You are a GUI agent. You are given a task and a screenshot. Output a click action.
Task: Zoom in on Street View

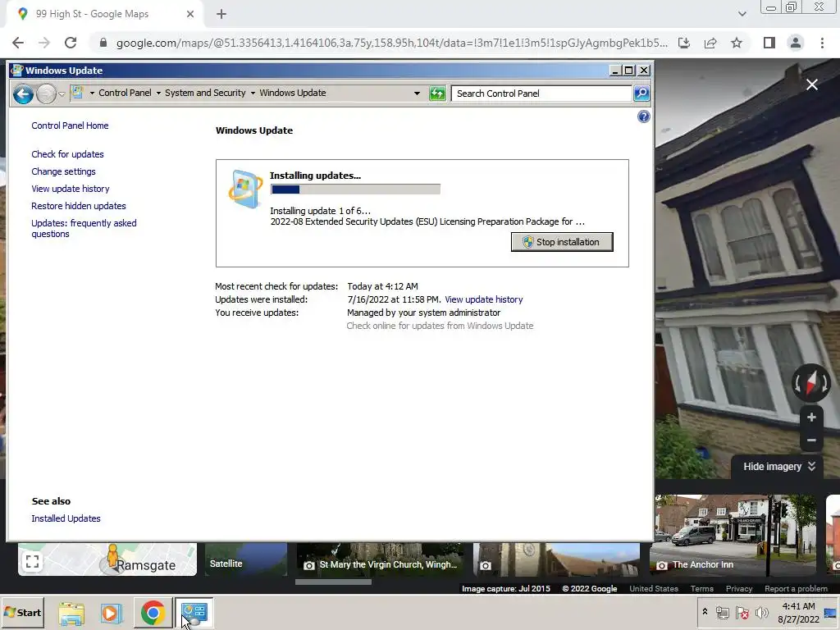click(x=811, y=418)
